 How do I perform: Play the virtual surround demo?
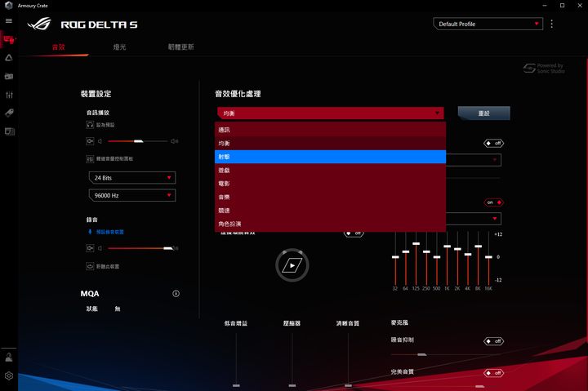pyautogui.click(x=292, y=265)
